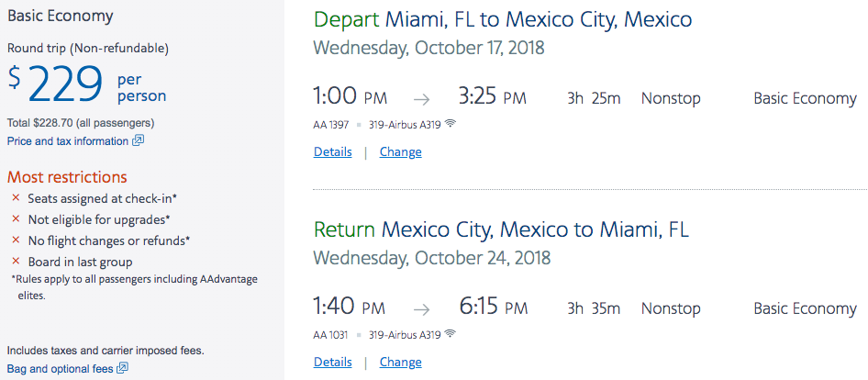
Task: Click the AA 1031 flight number
Action: point(328,335)
